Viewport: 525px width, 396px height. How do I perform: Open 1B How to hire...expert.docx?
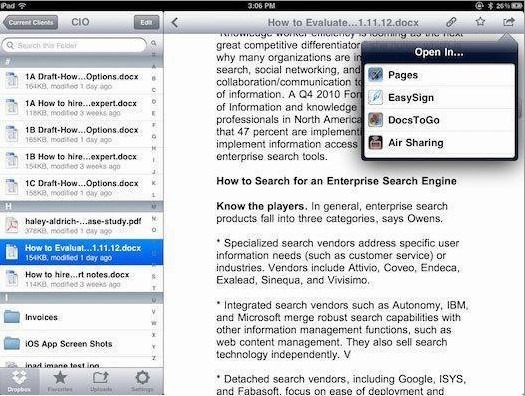pyautogui.click(x=75, y=161)
